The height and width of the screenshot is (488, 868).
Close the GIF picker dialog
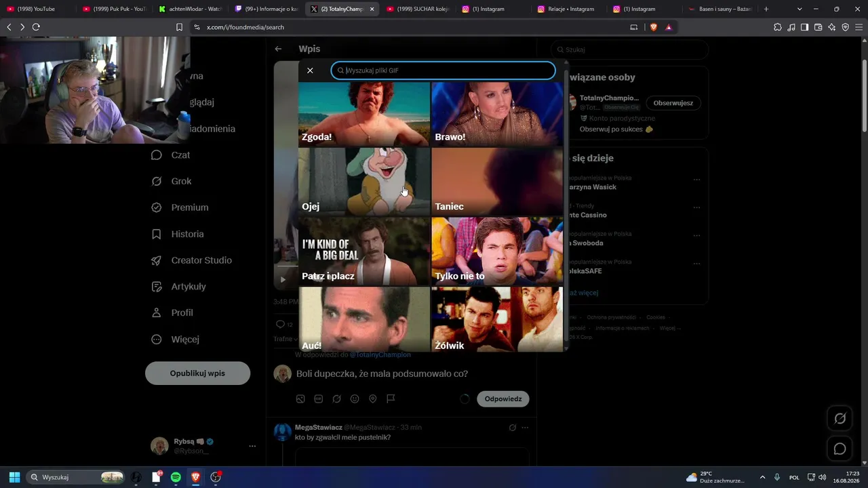pyautogui.click(x=310, y=70)
